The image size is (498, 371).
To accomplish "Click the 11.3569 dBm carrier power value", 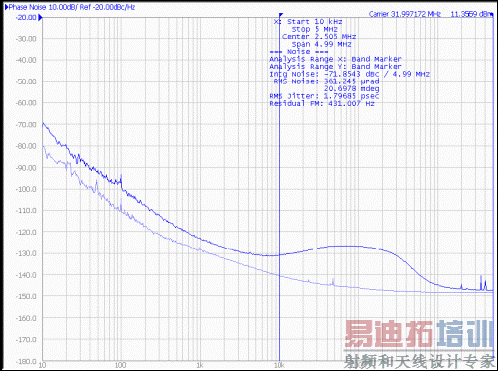I will point(471,14).
